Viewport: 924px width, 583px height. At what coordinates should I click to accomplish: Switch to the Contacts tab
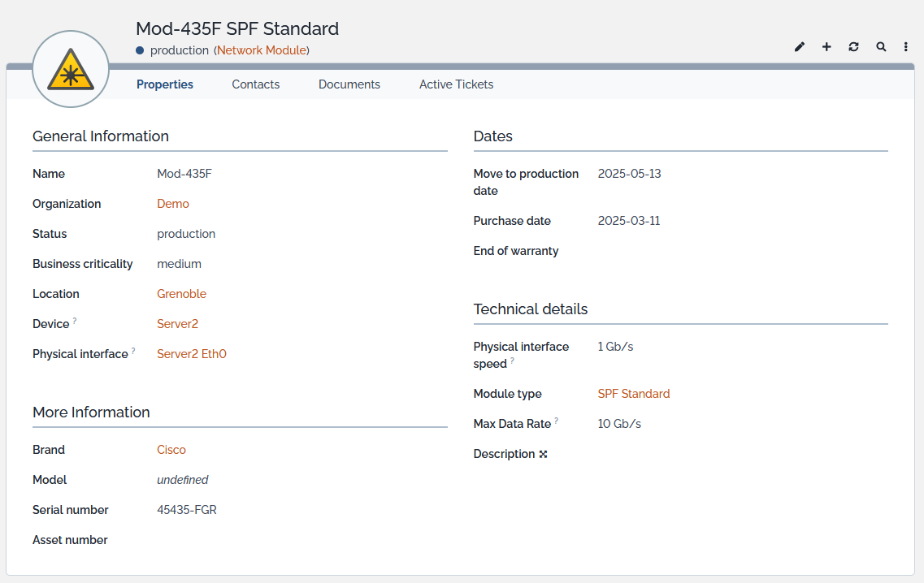coord(255,84)
